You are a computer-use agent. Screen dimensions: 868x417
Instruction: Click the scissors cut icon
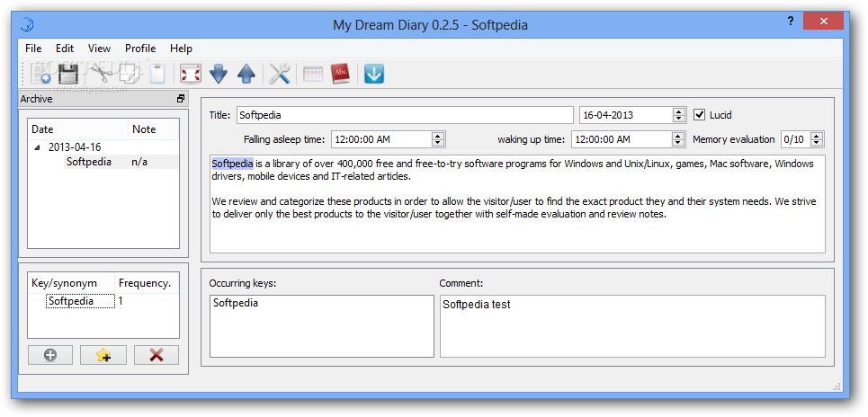click(102, 74)
